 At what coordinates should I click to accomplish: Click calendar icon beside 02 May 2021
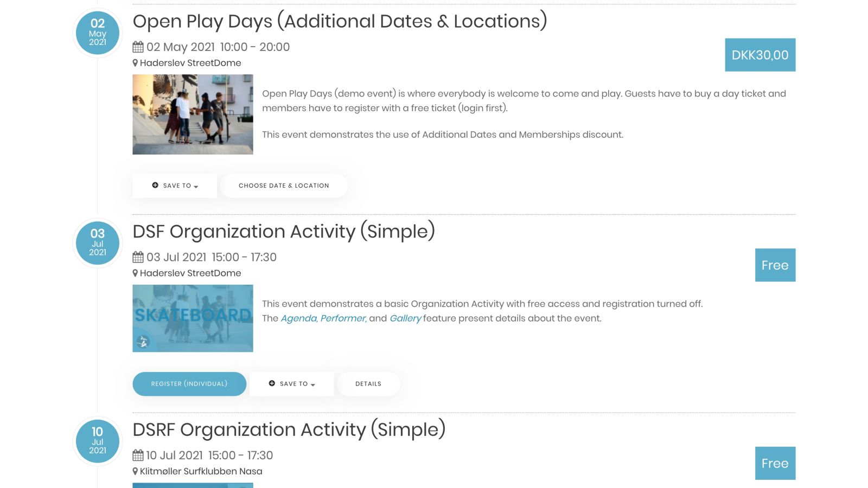point(138,47)
